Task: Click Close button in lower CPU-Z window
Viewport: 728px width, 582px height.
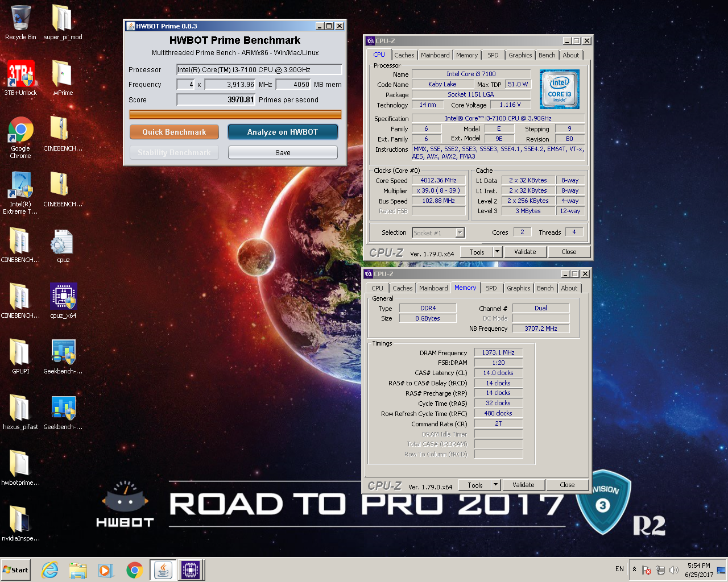Action: coord(567,485)
